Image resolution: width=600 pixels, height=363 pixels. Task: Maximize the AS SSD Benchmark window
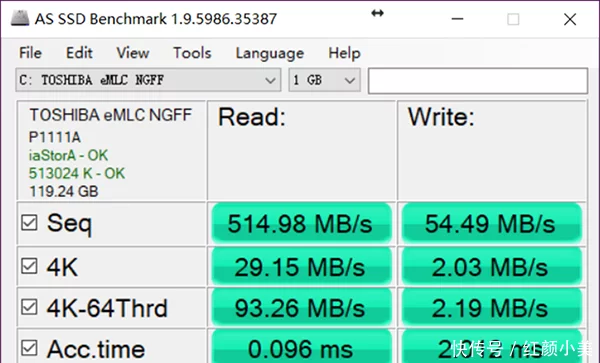click(x=513, y=19)
